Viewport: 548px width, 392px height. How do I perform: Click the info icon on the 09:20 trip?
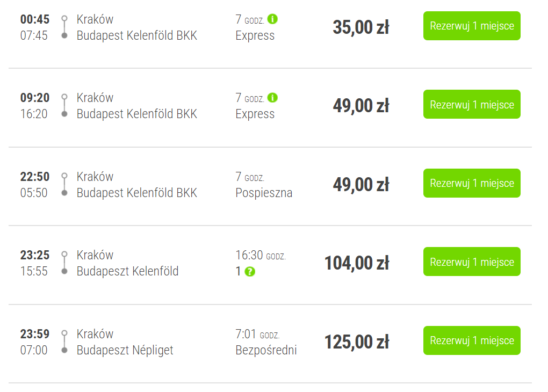[272, 98]
